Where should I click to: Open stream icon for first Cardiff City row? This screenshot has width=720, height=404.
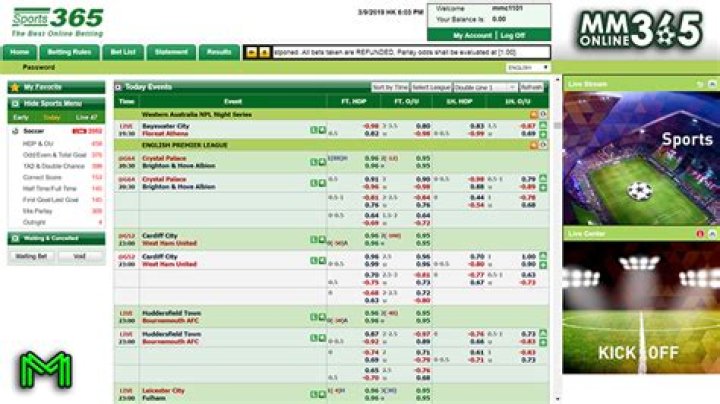(x=322, y=239)
